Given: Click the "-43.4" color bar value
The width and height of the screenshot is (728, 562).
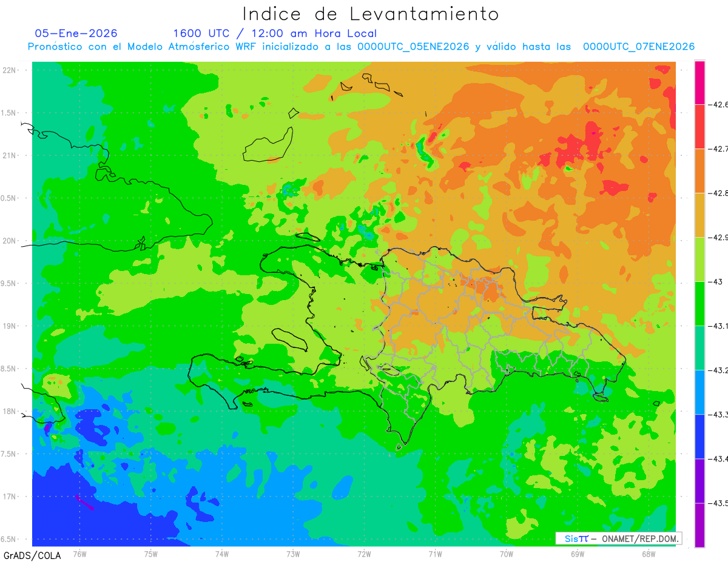Looking at the screenshot, I should coord(718,459).
